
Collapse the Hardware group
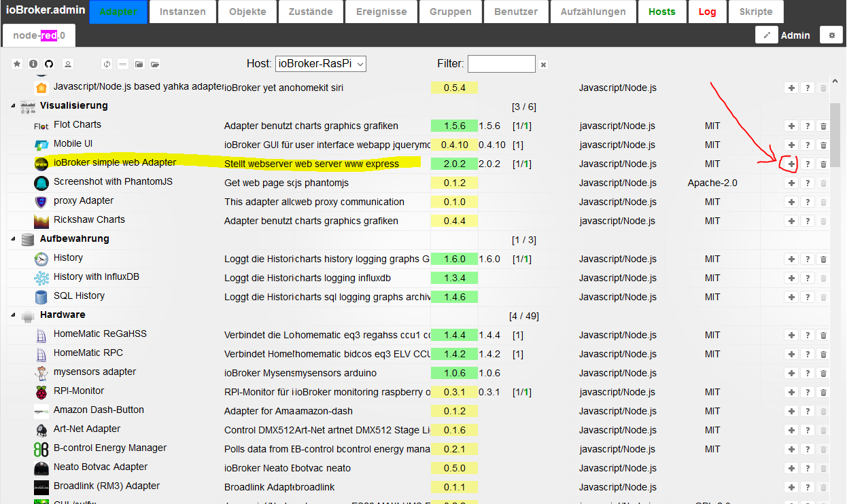pyautogui.click(x=13, y=315)
